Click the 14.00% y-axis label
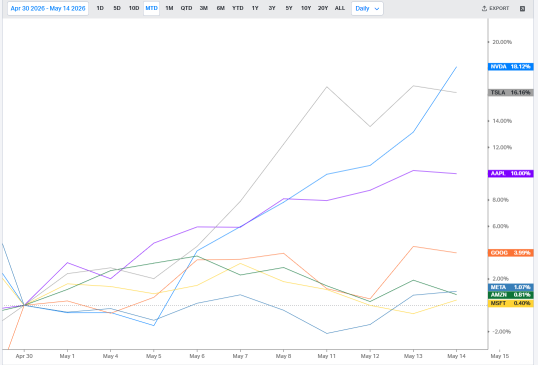Screen dimensions: 538x365 coord(502,121)
